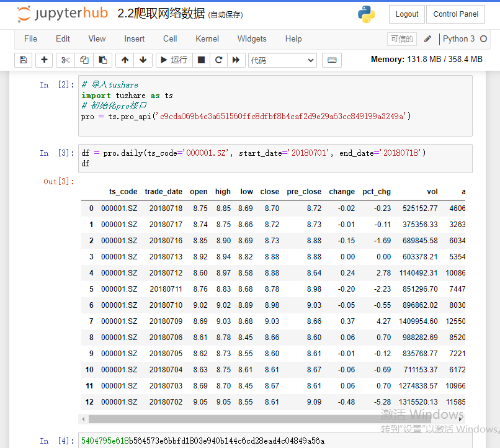Open the Cell menu
500x448 pixels.
(x=170, y=38)
